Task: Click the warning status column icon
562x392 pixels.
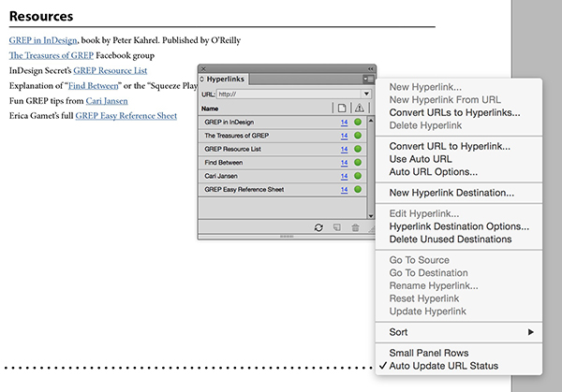Action: tap(358, 108)
